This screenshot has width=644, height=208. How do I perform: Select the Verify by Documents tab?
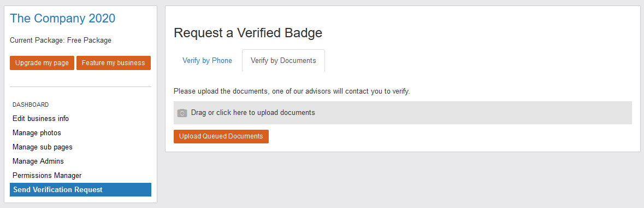click(283, 61)
